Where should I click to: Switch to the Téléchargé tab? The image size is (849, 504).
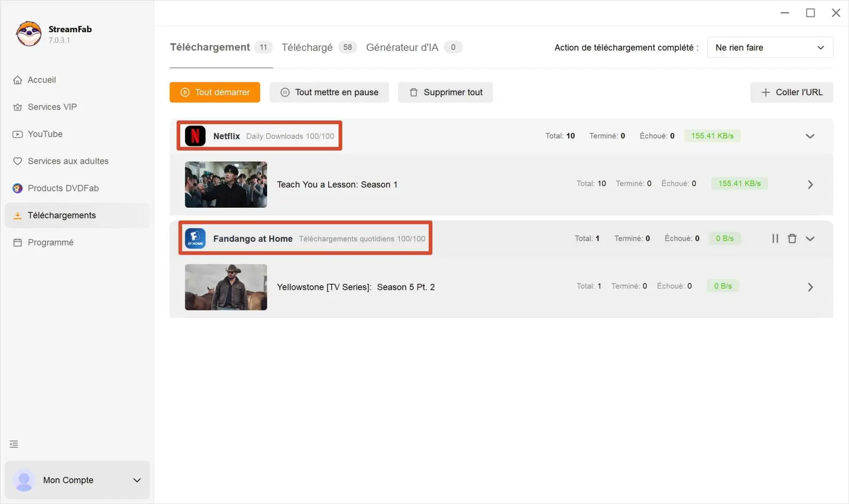click(307, 47)
